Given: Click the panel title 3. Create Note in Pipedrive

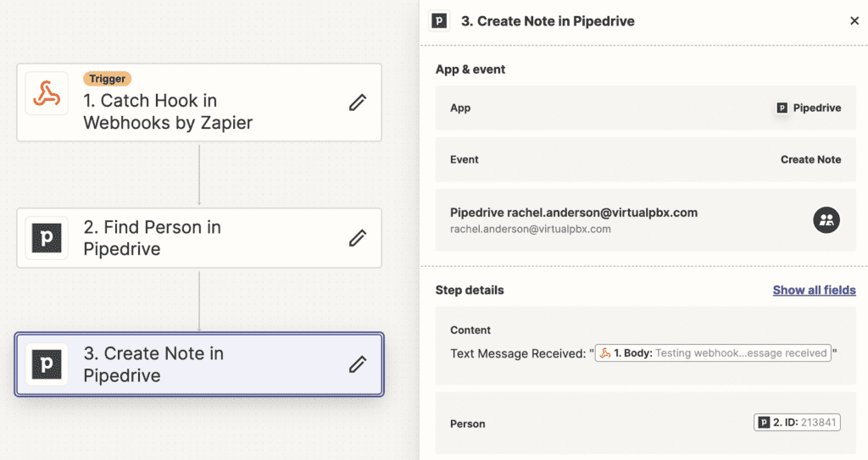Looking at the screenshot, I should (x=548, y=21).
